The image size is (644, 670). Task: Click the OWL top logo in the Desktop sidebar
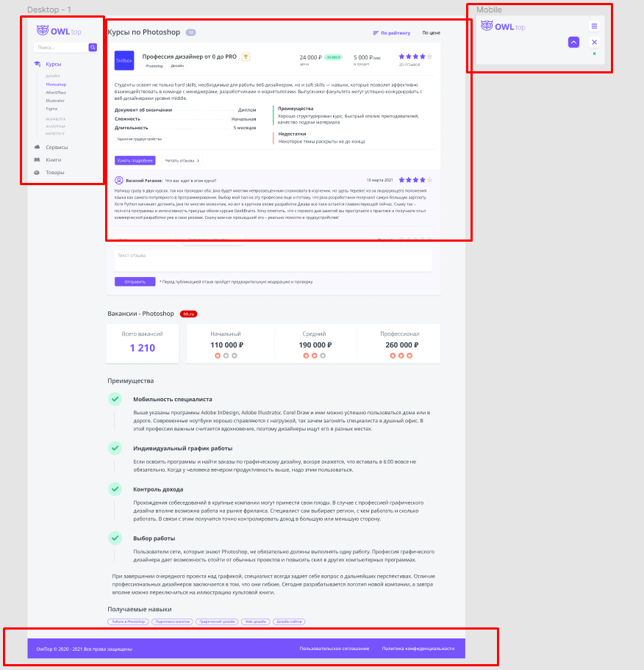59,31
